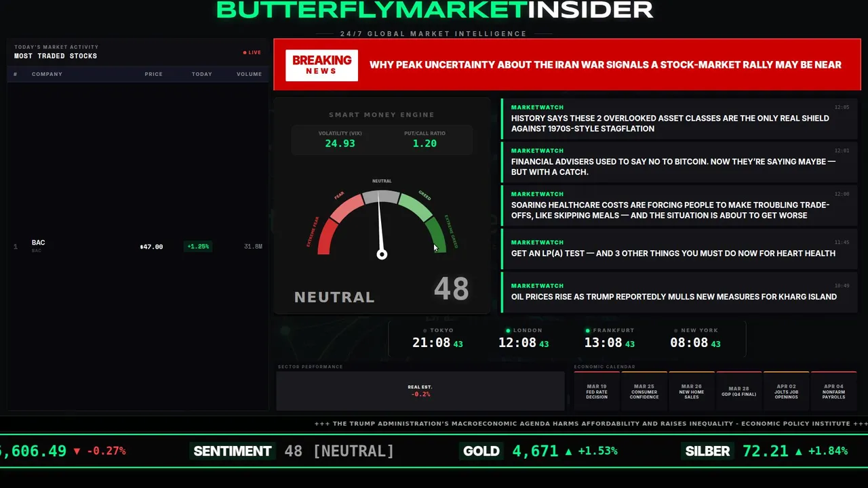Open the 1970s-style stagflation headline
The height and width of the screenshot is (488, 868).
pyautogui.click(x=680, y=119)
